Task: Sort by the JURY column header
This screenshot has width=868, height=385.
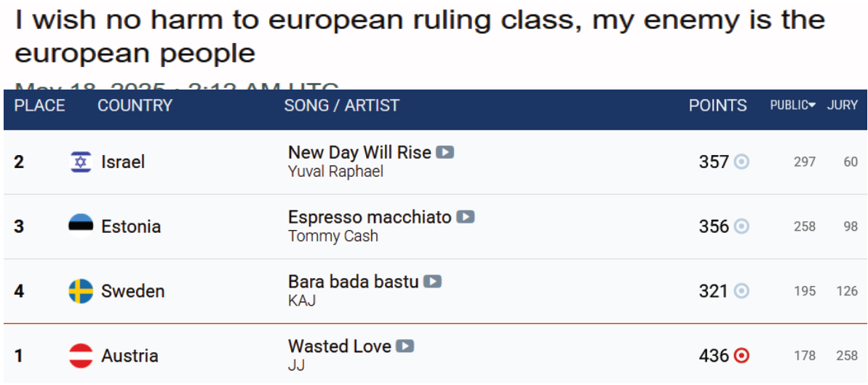Action: [842, 106]
